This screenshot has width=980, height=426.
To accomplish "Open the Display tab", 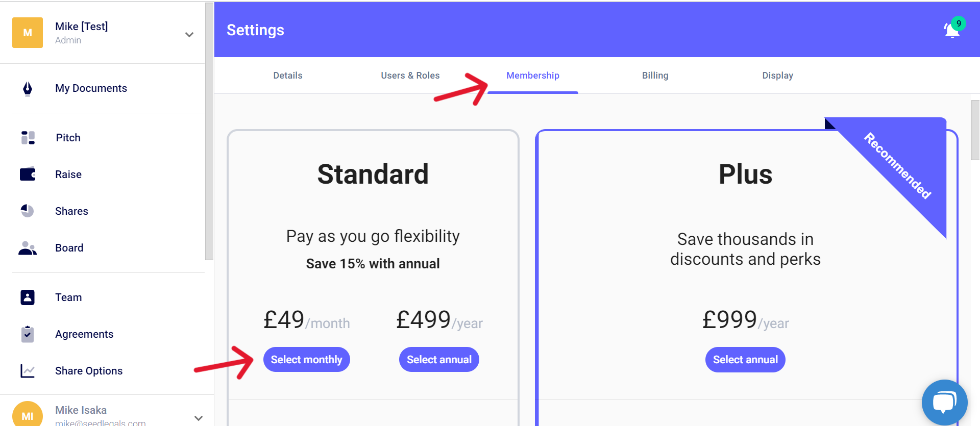I will click(778, 76).
